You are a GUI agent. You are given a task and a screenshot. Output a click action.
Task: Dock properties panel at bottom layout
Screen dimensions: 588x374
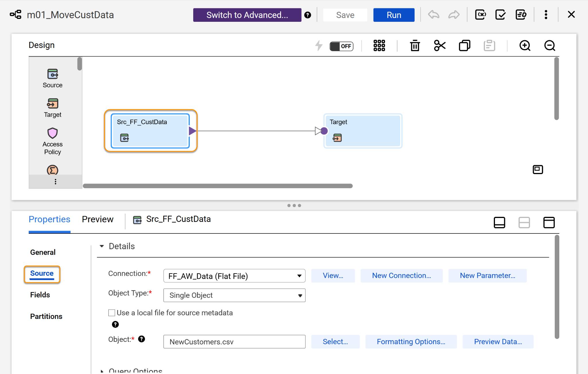[x=499, y=223]
